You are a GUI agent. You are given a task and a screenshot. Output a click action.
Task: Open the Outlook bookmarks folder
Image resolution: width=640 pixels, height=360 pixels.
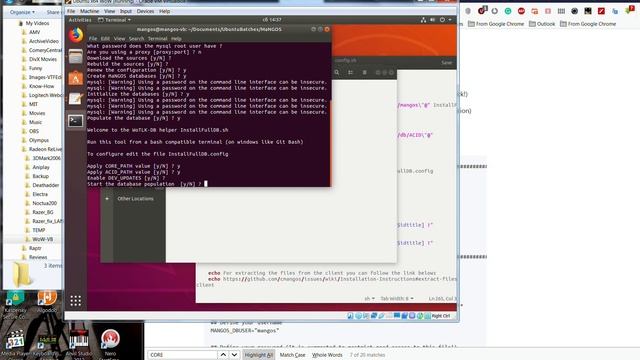pos(542,24)
